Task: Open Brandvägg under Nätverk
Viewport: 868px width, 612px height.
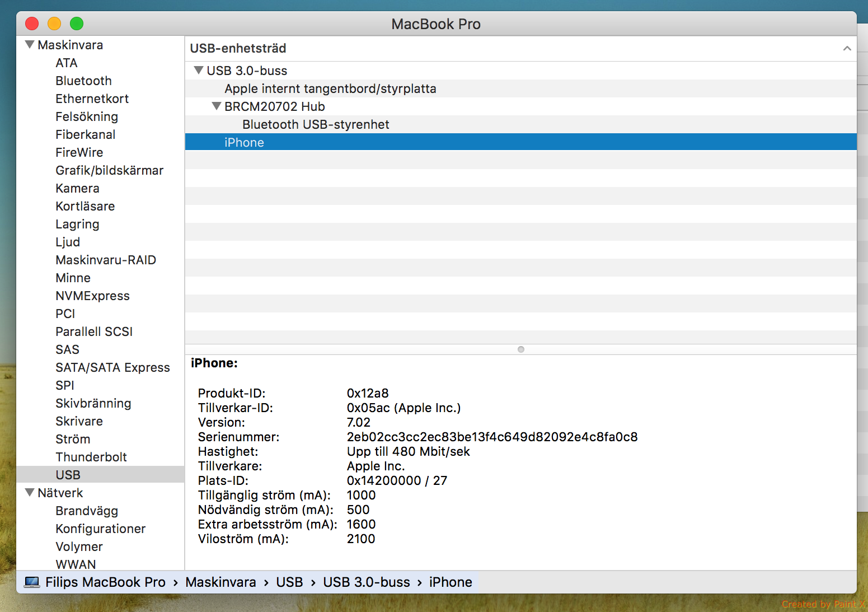Action: click(x=87, y=511)
